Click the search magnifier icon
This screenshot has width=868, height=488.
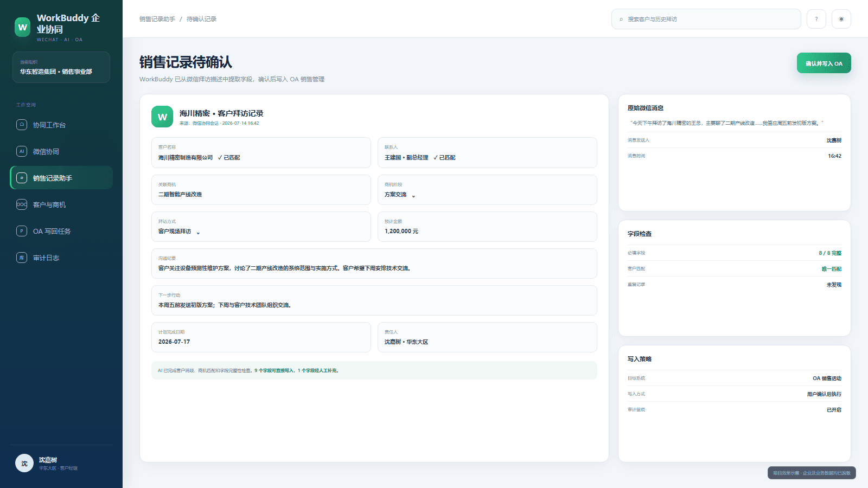621,19
